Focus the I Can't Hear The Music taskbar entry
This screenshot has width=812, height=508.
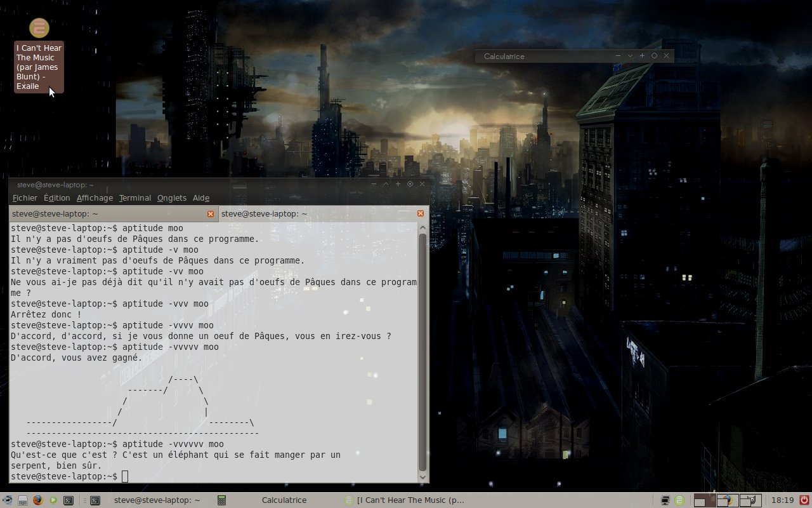[x=403, y=500]
